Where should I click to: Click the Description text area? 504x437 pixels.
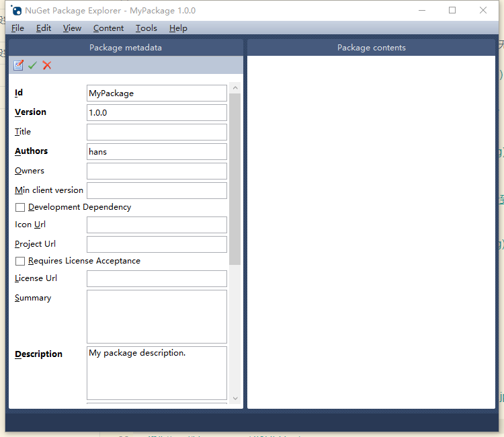[157, 373]
